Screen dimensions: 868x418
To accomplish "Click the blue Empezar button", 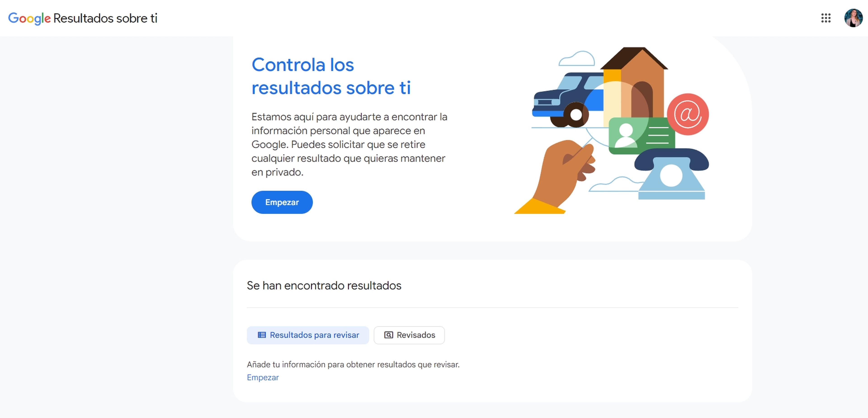I will pyautogui.click(x=282, y=202).
